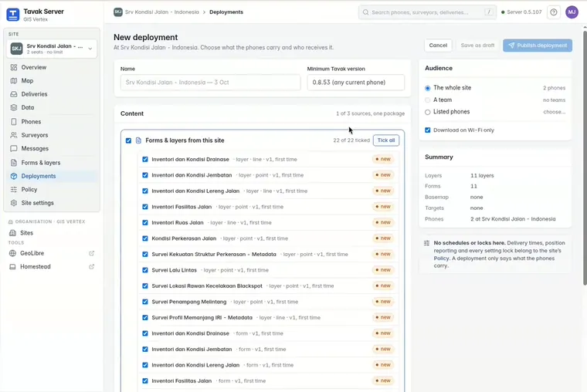Click the SKJ breadcrumb site badge
Screen dimensions: 587x392
click(x=118, y=12)
